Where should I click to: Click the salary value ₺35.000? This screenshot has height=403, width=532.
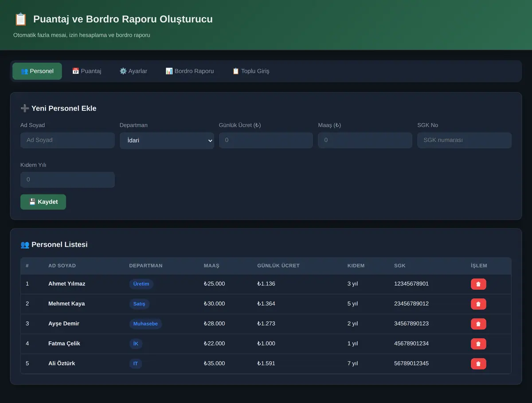coord(215,364)
